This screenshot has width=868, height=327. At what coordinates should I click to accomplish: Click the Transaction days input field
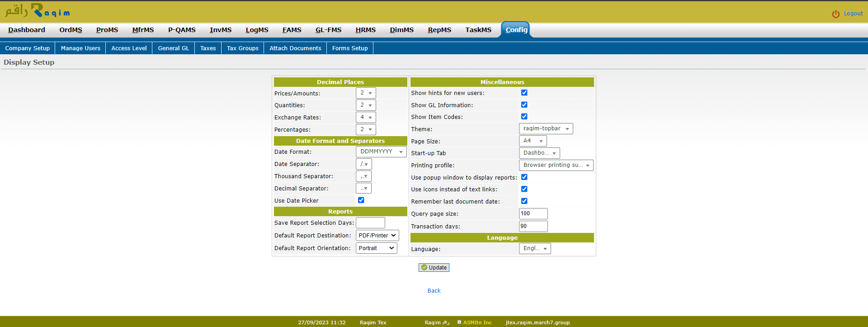(x=533, y=226)
